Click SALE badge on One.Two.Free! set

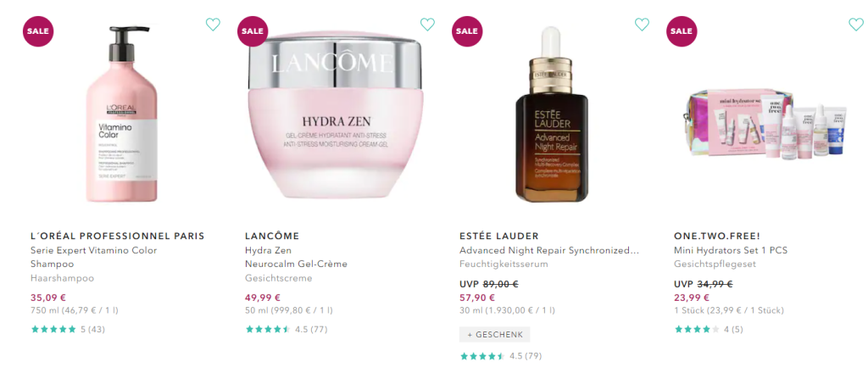point(682,31)
